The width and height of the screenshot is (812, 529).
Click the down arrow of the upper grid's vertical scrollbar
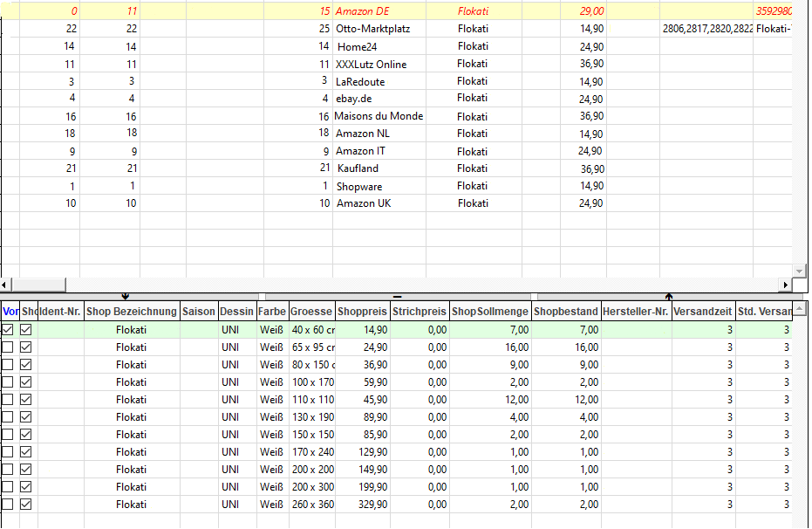click(799, 271)
